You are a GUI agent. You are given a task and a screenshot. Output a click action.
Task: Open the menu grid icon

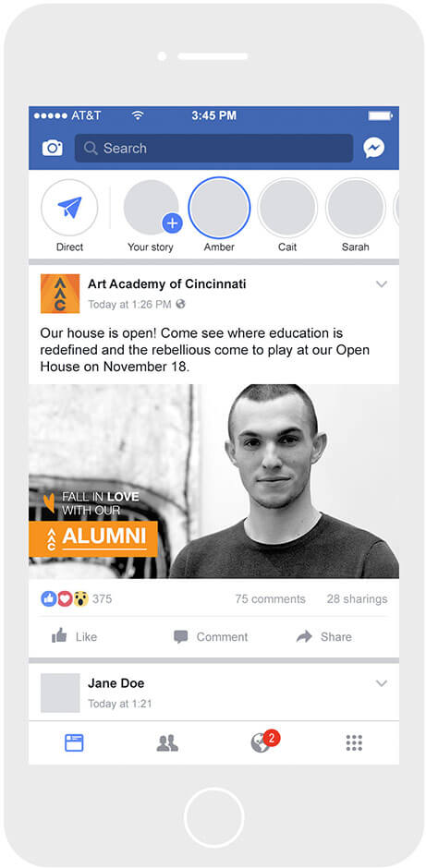[x=354, y=743]
